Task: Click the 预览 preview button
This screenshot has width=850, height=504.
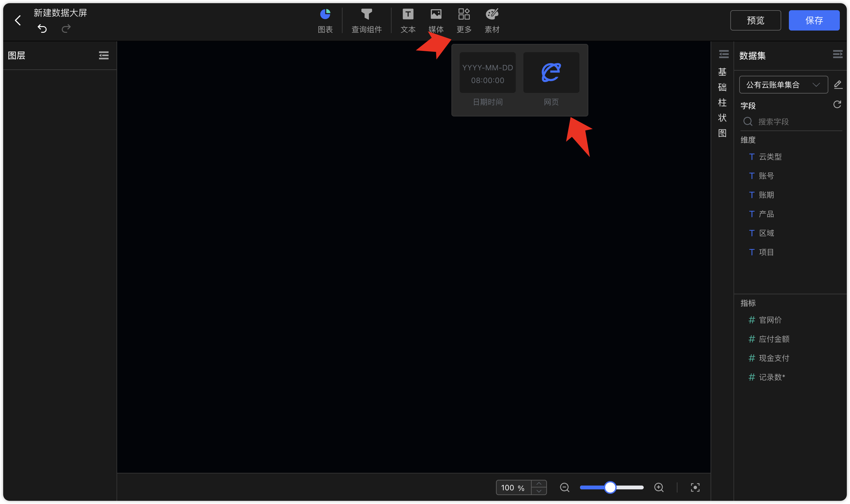Action: [755, 20]
